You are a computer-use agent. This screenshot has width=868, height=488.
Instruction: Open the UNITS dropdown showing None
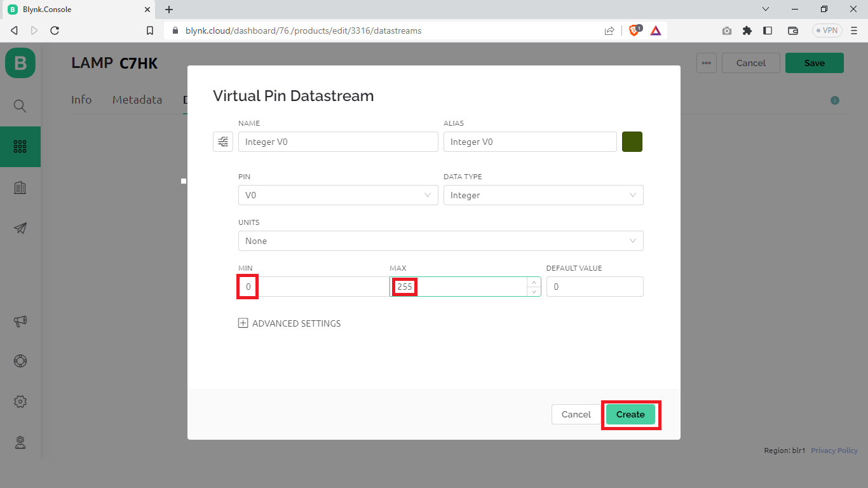coord(441,241)
